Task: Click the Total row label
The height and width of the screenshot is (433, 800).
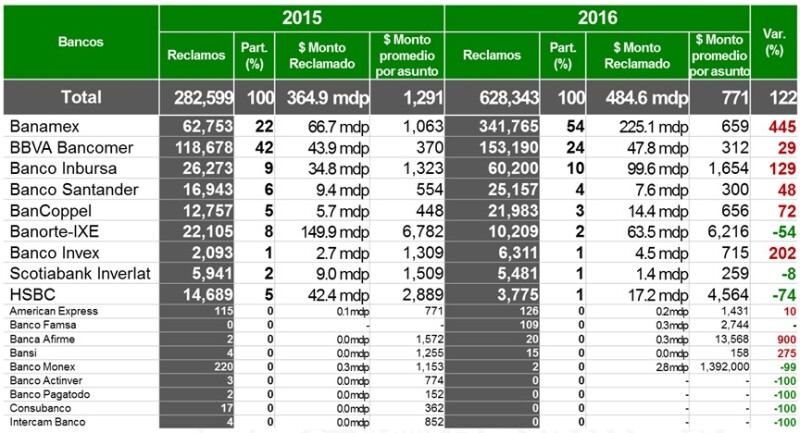Action: pos(81,97)
